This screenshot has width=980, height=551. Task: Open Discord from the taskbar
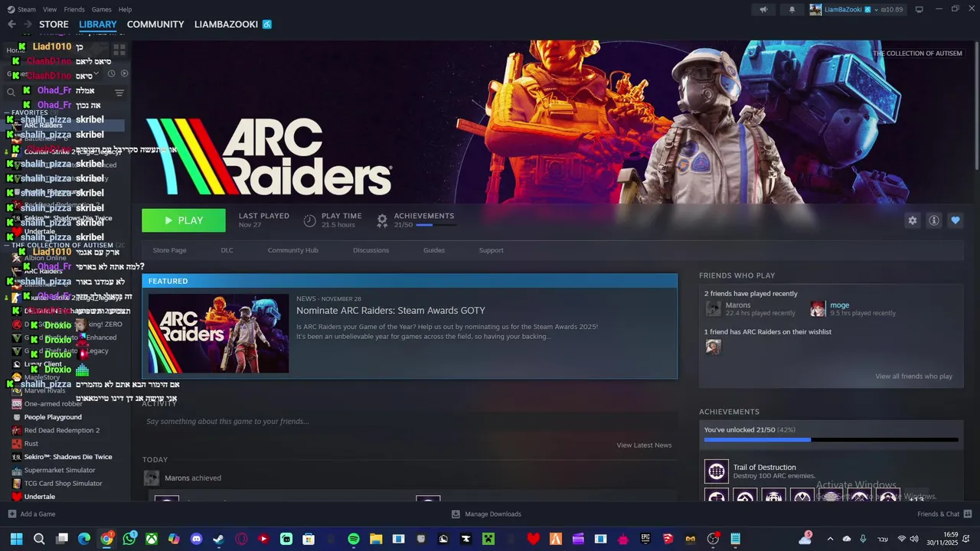[x=197, y=539]
